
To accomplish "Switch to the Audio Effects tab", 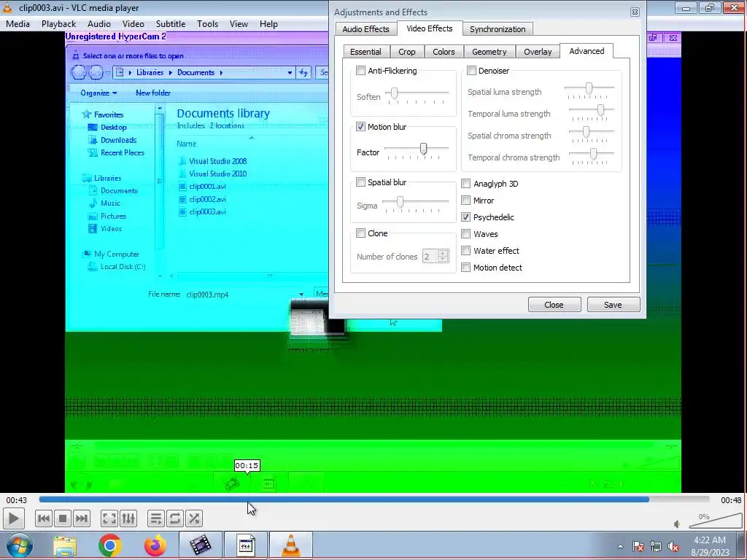I will point(366,29).
